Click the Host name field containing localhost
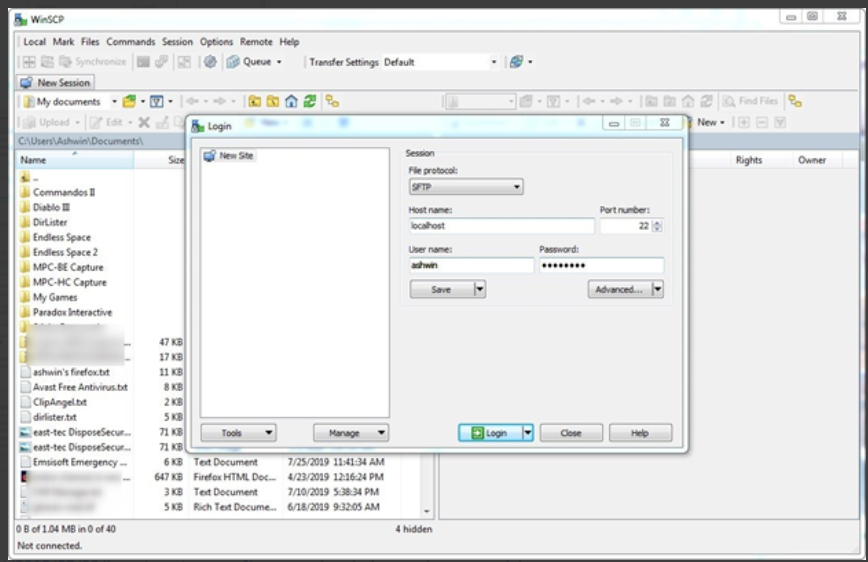Viewport: 868px width, 562px height. [x=501, y=226]
